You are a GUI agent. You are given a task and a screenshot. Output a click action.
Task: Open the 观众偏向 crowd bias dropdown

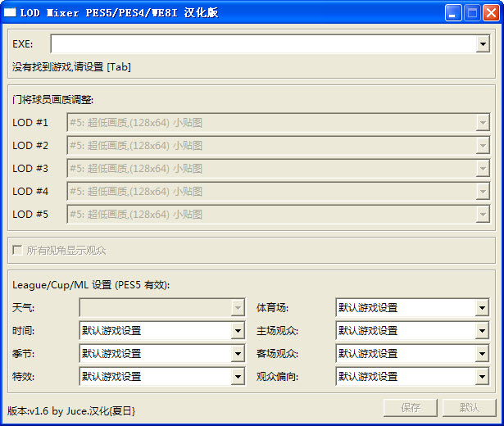click(x=482, y=377)
